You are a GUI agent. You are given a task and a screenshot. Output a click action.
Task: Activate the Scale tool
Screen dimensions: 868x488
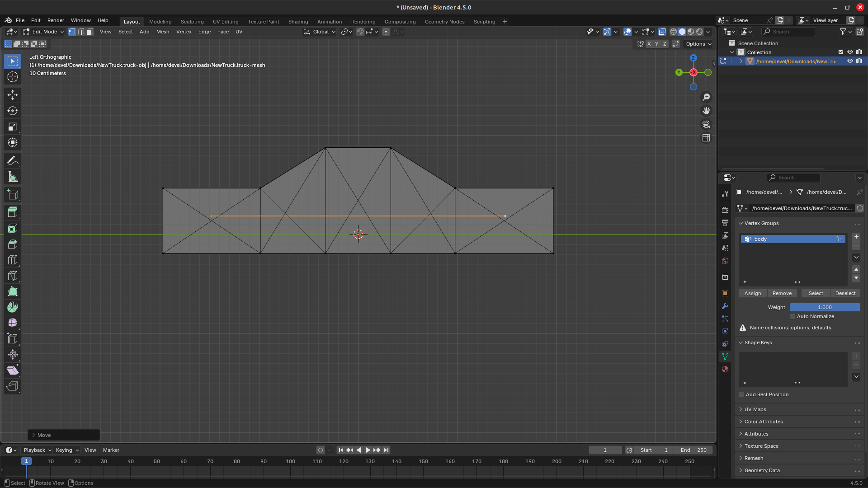(13, 127)
